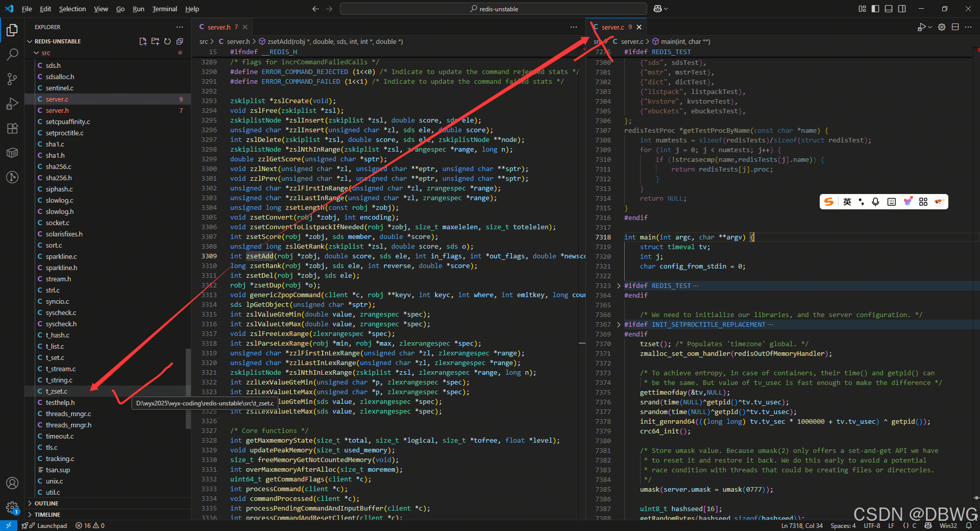Change indentation via Spaces: 4
Screen dimensions: 980x531
click(x=843, y=525)
